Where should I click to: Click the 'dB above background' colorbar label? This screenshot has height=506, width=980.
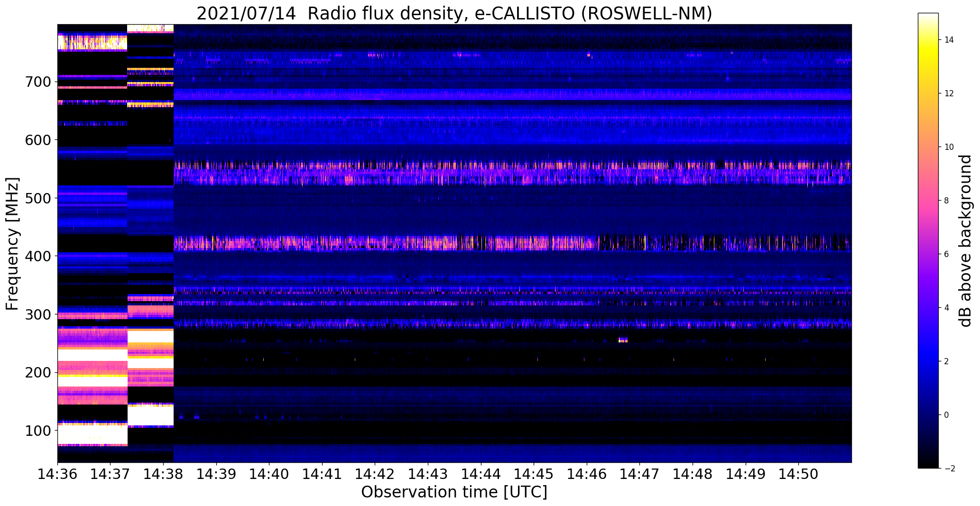[966, 241]
